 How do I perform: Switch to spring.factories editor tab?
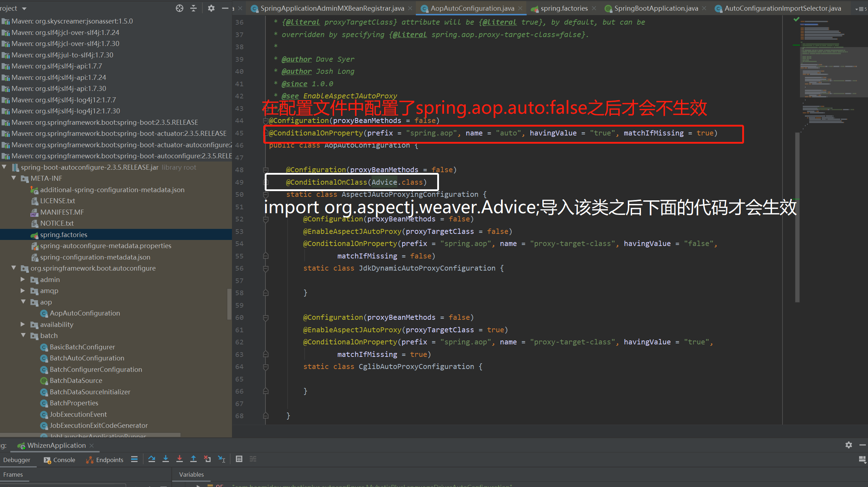(x=564, y=8)
